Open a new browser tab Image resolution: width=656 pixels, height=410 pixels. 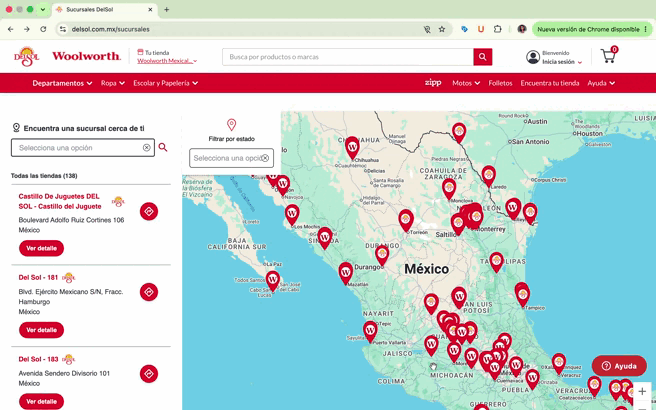pyautogui.click(x=167, y=9)
